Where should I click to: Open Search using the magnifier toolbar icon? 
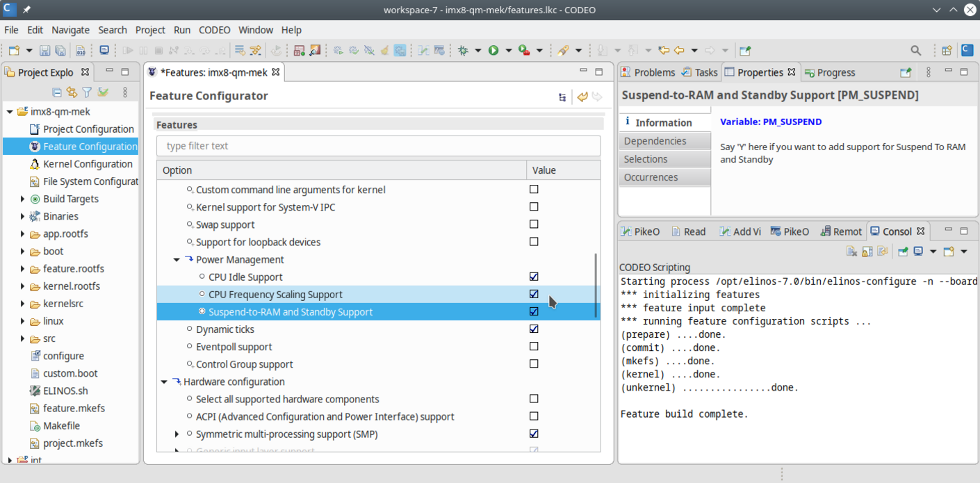click(915, 50)
